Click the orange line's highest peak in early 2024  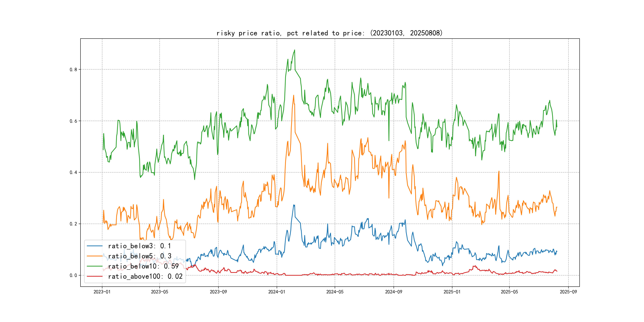click(294, 95)
